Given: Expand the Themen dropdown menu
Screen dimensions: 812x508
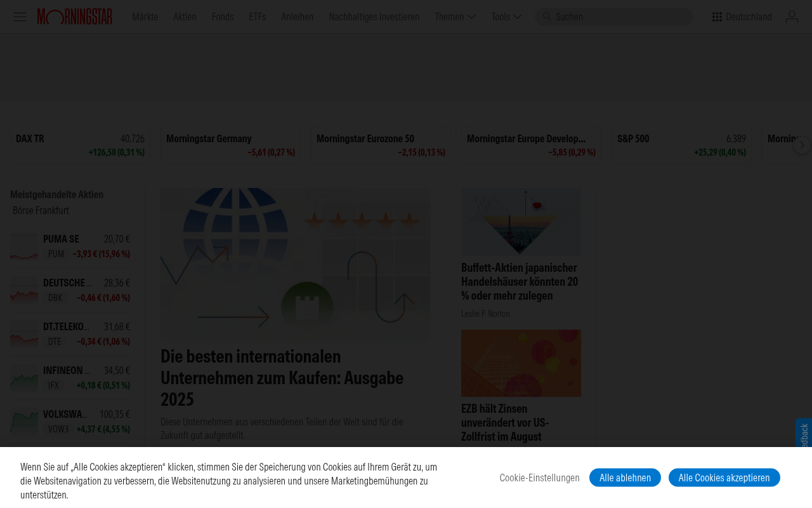Looking at the screenshot, I should pyautogui.click(x=455, y=17).
